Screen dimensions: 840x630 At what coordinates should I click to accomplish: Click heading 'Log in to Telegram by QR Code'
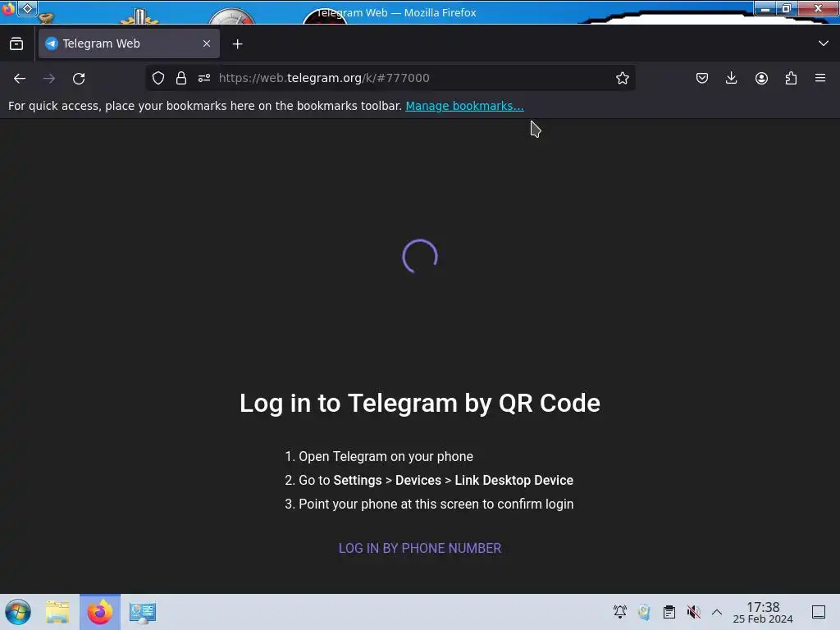[420, 403]
